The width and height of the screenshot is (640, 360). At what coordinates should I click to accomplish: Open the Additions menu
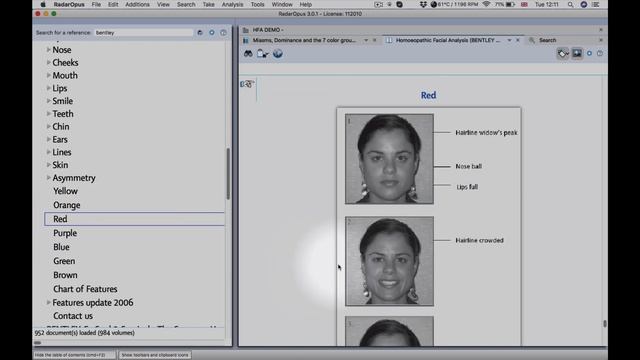(137, 4)
